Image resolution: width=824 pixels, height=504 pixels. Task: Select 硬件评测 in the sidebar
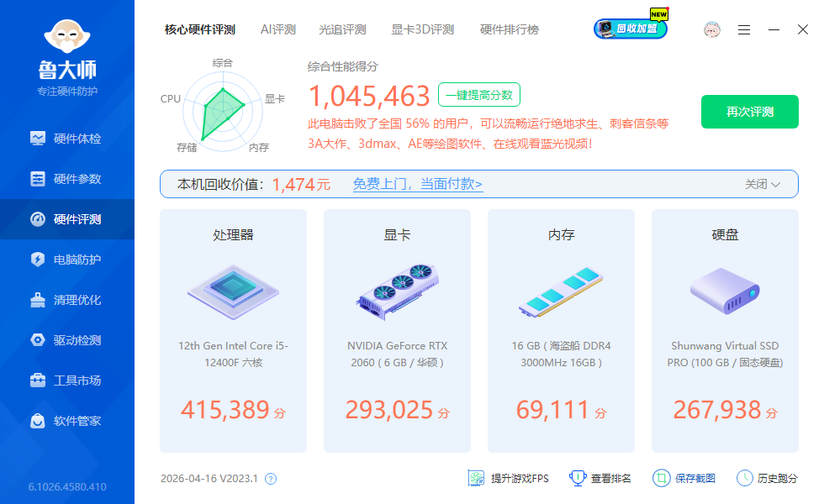point(67,219)
